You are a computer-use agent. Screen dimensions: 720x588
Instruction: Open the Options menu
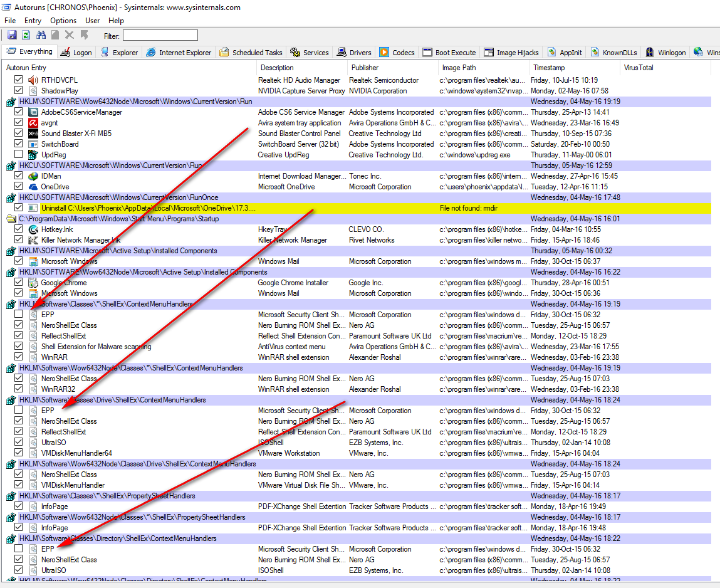click(63, 21)
